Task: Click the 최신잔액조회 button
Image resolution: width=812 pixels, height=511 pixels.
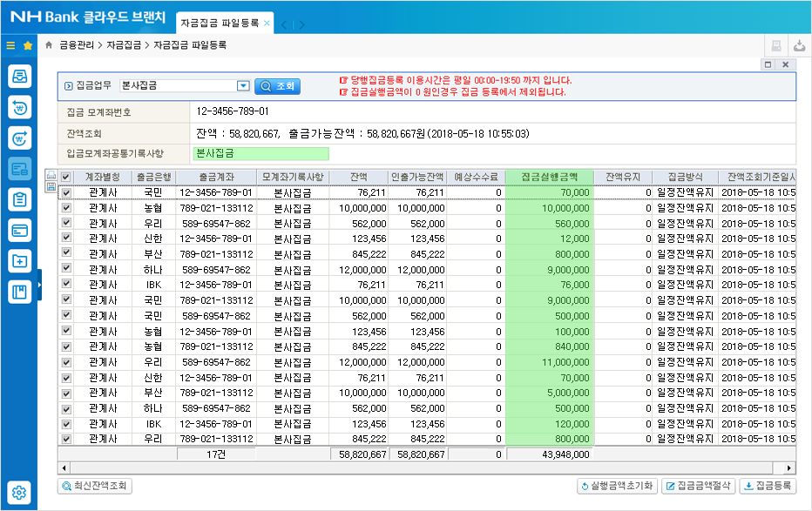Action: pyautogui.click(x=95, y=486)
